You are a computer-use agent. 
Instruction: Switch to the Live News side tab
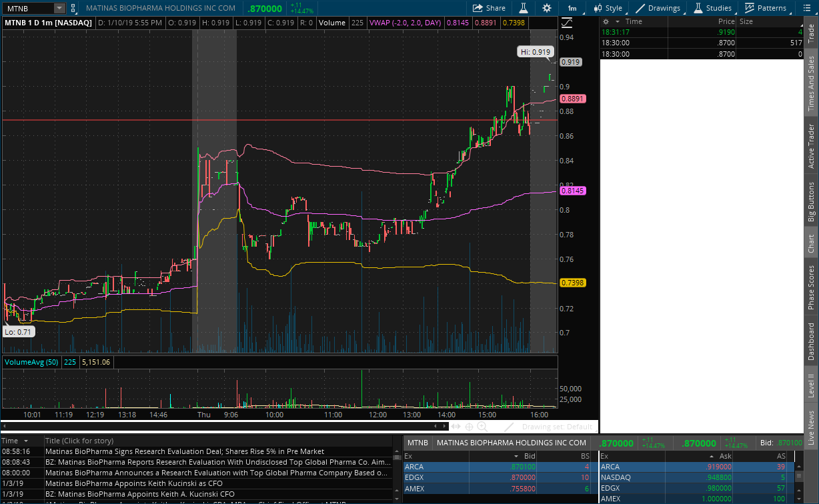(x=811, y=427)
